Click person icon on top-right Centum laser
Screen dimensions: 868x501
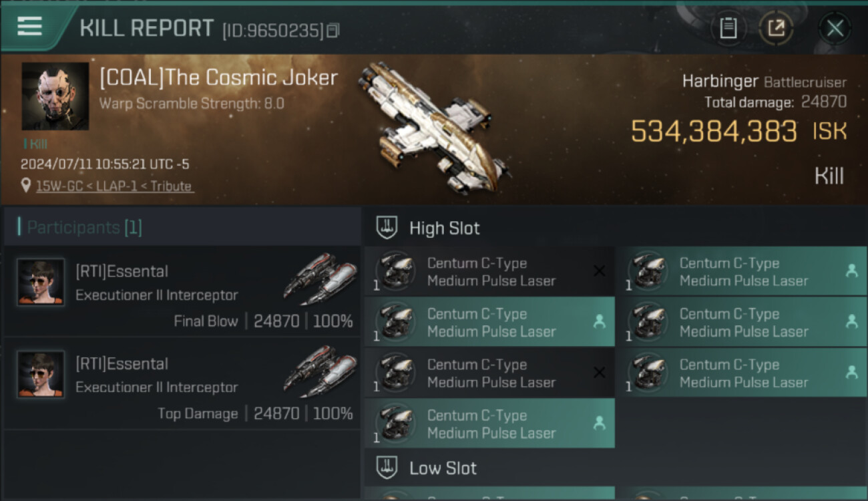[x=851, y=271]
